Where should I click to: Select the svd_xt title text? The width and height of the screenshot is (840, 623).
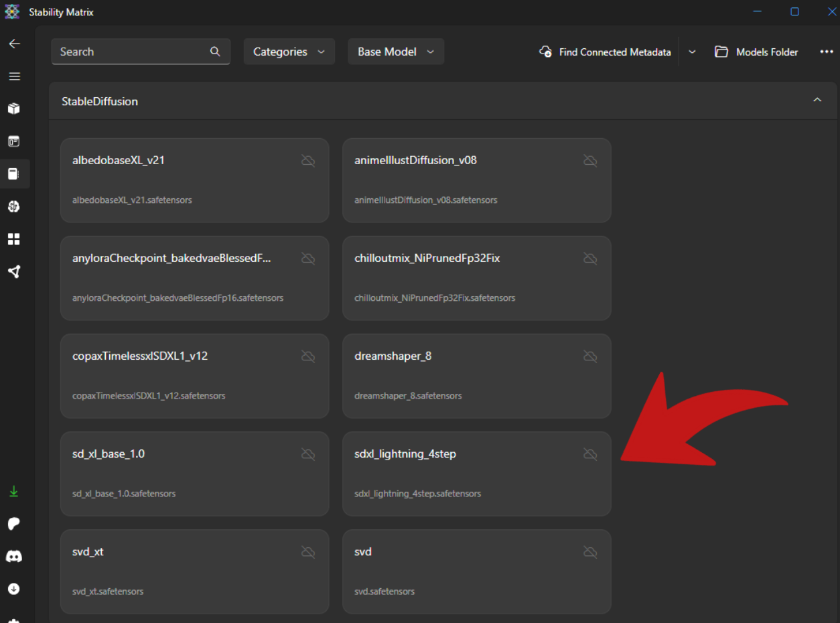(x=88, y=551)
